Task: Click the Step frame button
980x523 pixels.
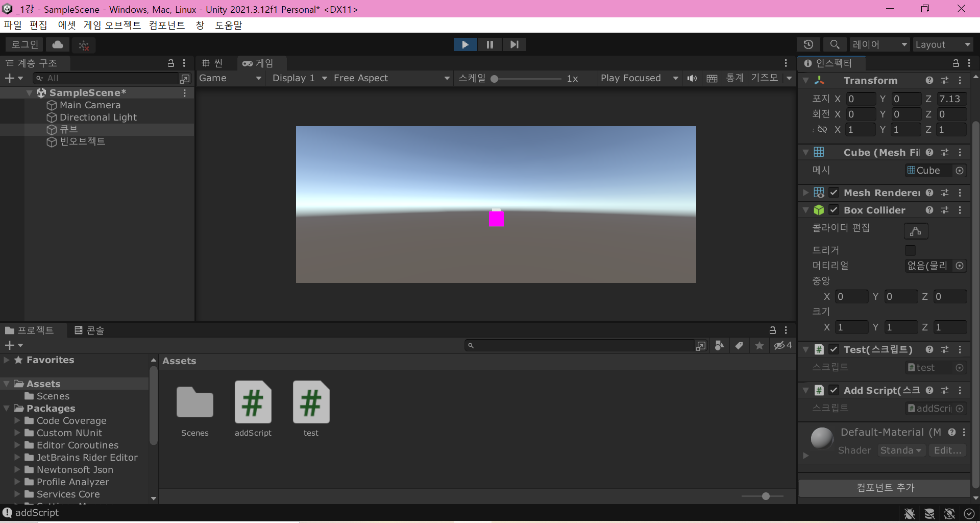Action: click(514, 44)
